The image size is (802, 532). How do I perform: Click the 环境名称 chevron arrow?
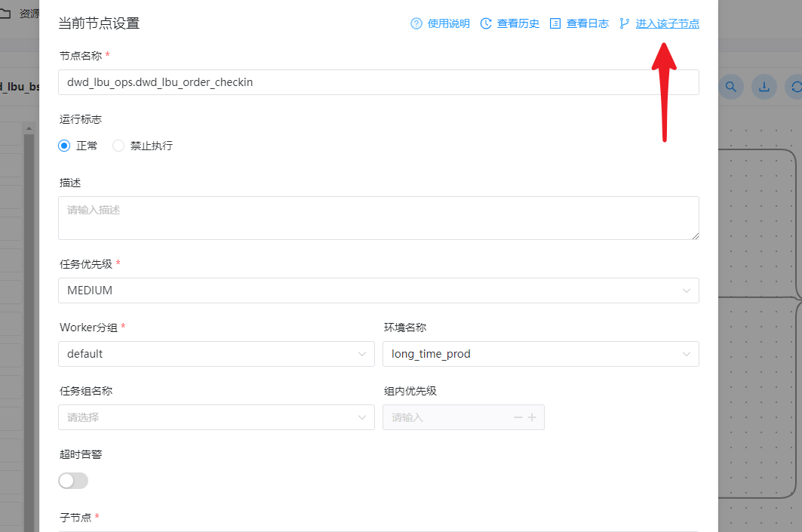coord(687,354)
